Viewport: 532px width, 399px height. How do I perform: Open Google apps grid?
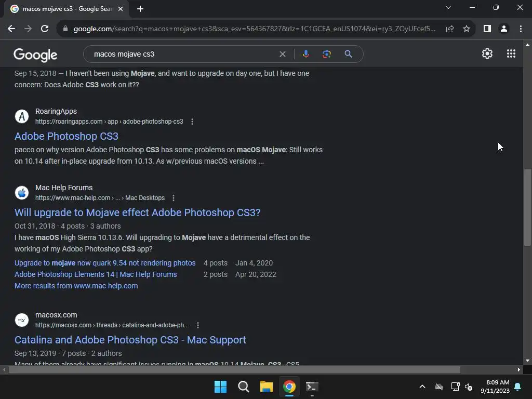click(511, 54)
